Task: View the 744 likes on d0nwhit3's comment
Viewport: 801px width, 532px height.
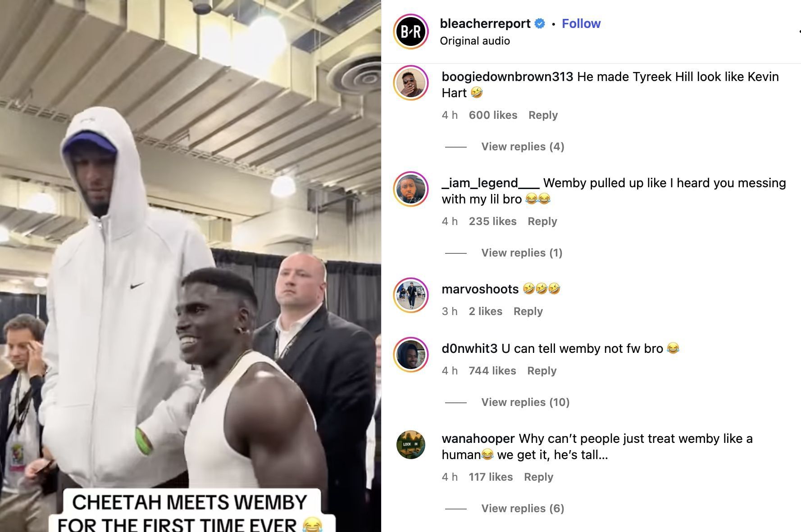Action: (492, 371)
